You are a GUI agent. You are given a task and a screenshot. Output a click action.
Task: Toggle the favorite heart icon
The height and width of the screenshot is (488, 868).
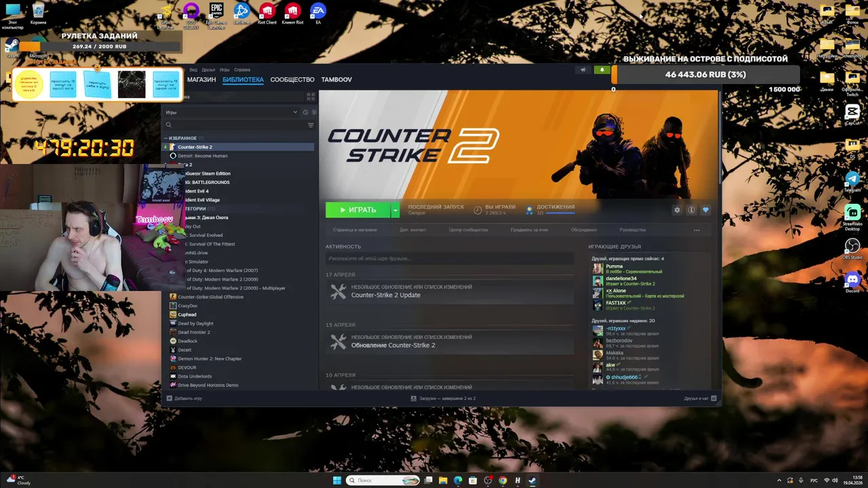705,210
